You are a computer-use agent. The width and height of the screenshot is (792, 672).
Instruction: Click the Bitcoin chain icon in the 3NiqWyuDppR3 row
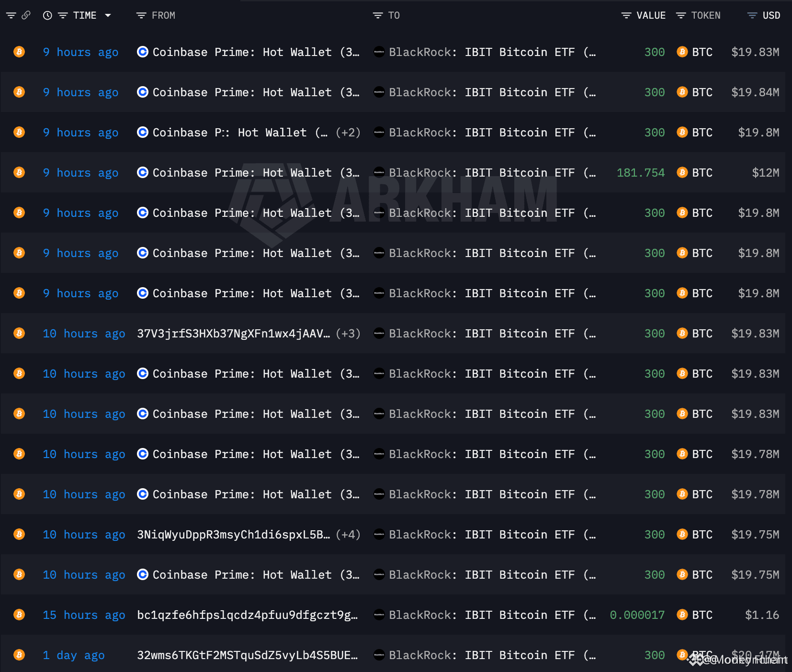[19, 534]
